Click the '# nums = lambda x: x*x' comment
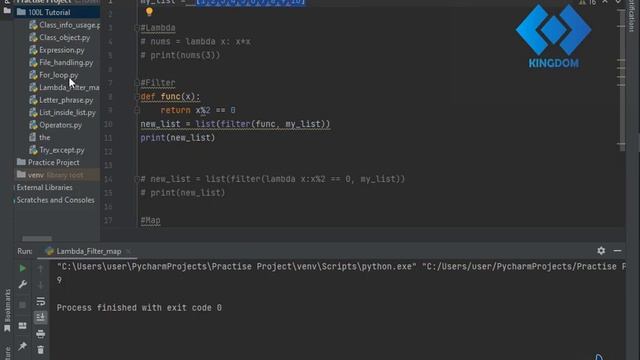Viewport: 640px width, 360px height. 196,42
